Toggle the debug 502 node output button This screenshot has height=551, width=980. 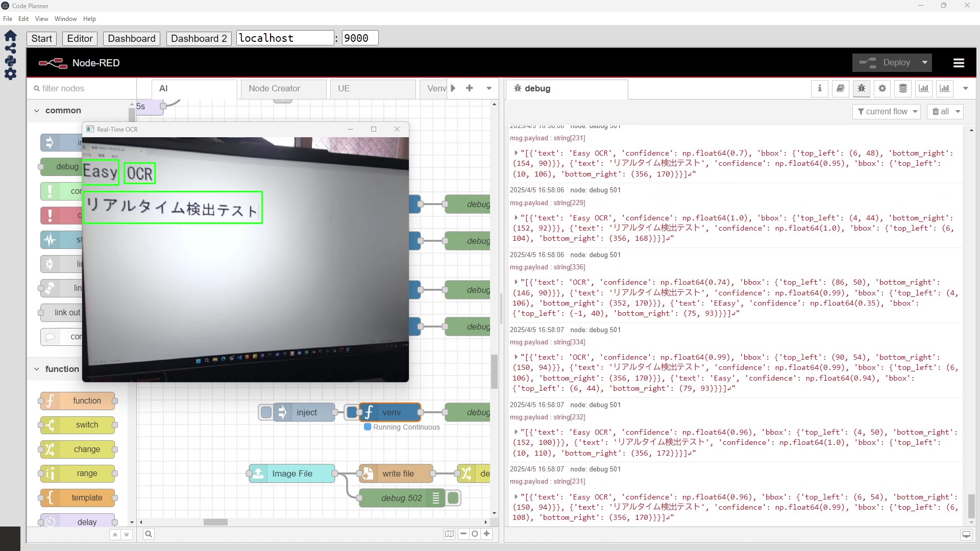pos(453,498)
